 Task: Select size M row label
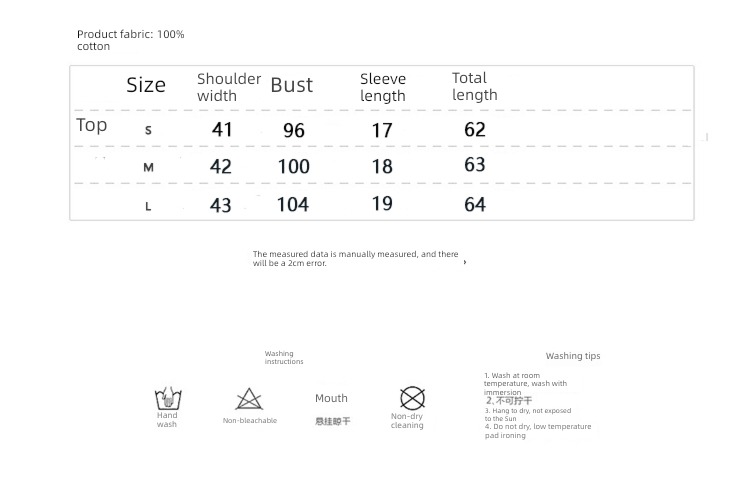(x=148, y=167)
